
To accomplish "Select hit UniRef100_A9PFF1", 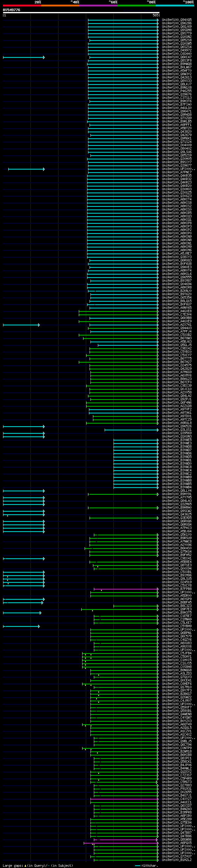I will 177,125.
